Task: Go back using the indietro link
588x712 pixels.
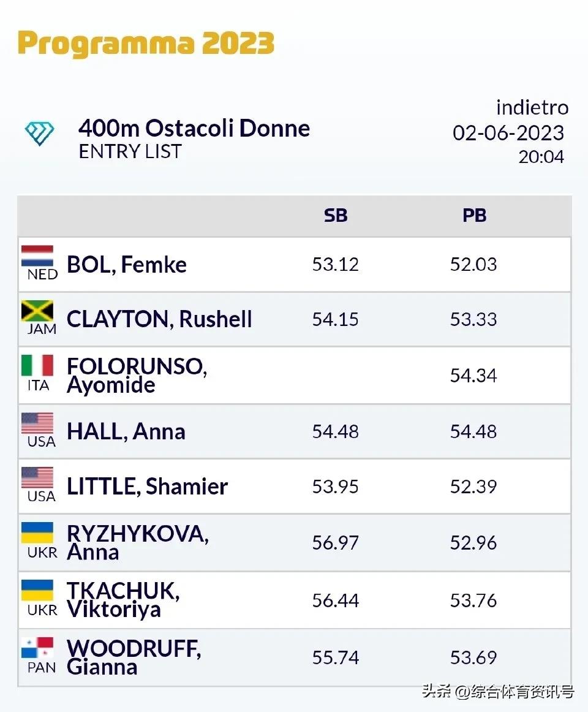Action: pos(532,108)
